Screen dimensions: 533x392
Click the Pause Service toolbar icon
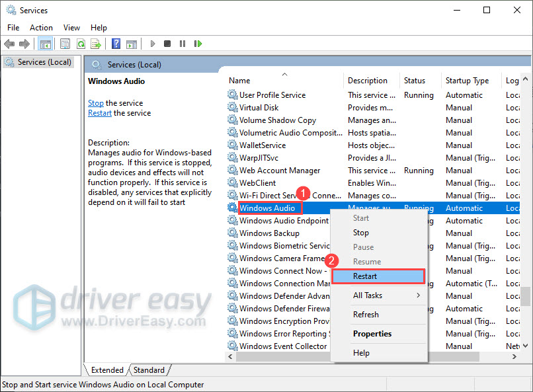click(183, 44)
